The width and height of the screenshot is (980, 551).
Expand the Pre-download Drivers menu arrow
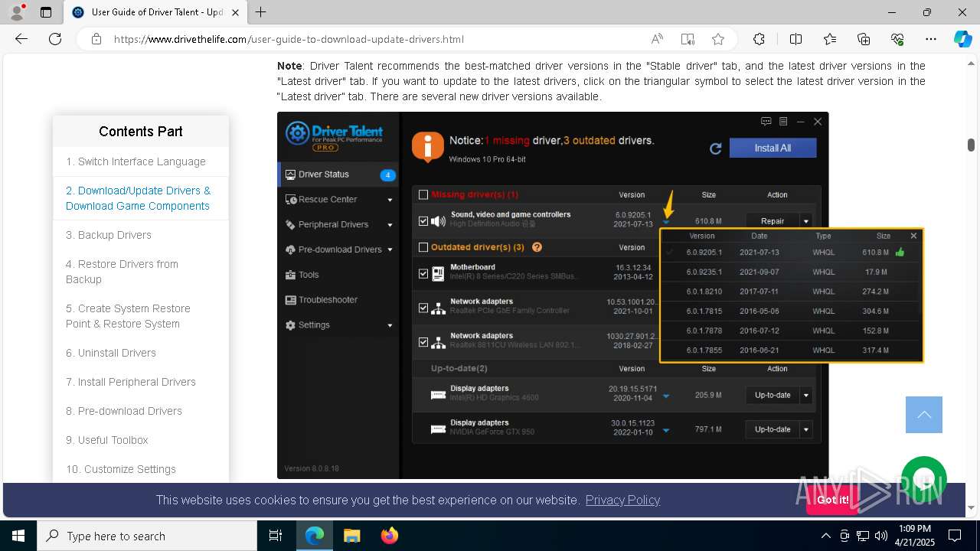(x=390, y=249)
